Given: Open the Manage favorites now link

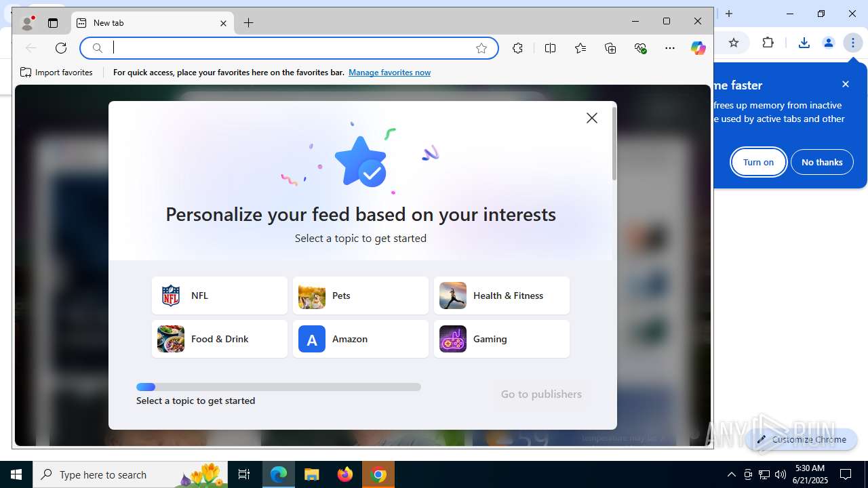Looking at the screenshot, I should point(389,73).
